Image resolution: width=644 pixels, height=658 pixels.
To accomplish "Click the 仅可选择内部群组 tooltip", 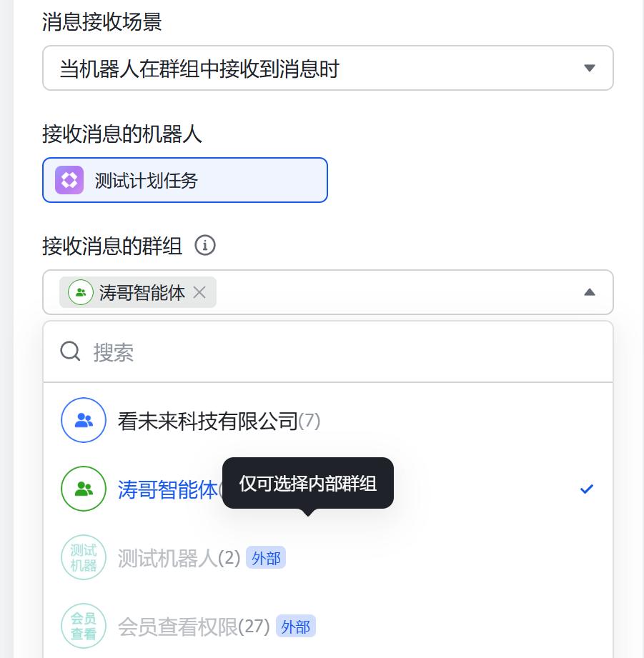I will [x=309, y=483].
